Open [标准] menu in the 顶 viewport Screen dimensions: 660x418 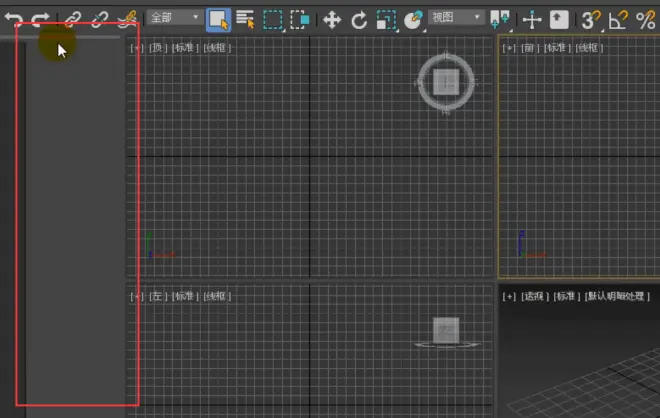pyautogui.click(x=185, y=48)
